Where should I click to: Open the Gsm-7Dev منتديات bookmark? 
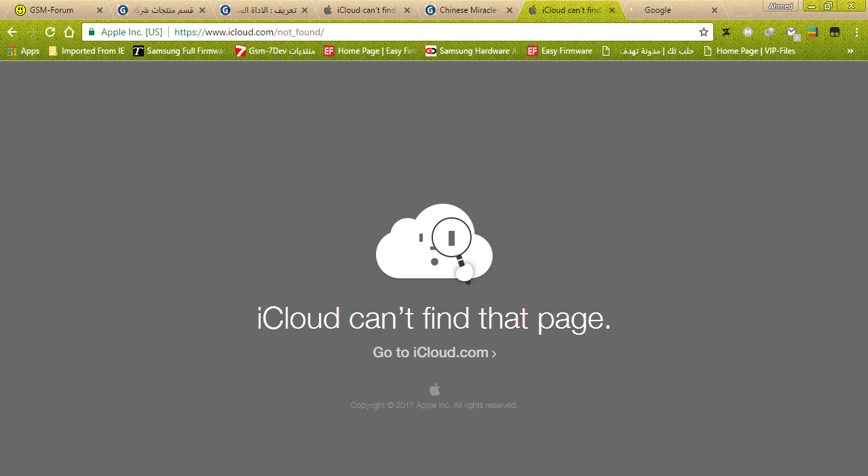pos(275,51)
